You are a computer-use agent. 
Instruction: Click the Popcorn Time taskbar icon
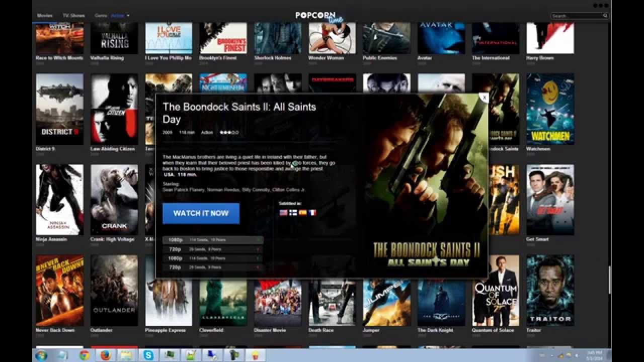tap(255, 355)
